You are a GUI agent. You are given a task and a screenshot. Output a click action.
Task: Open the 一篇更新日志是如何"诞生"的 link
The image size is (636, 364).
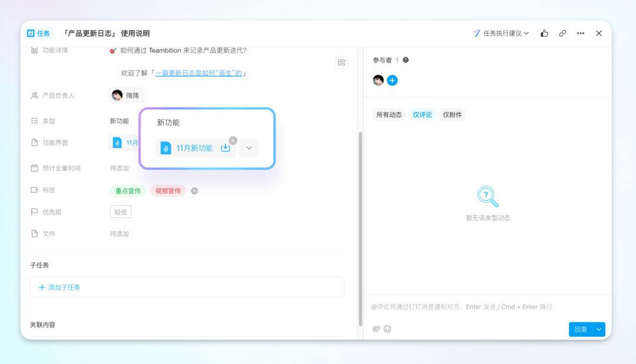[198, 73]
